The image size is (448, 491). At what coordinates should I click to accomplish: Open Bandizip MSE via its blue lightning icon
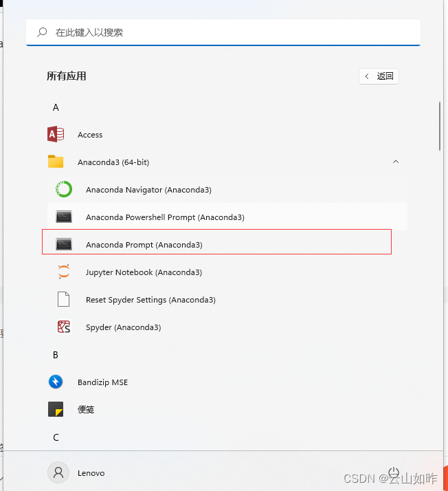tap(56, 382)
